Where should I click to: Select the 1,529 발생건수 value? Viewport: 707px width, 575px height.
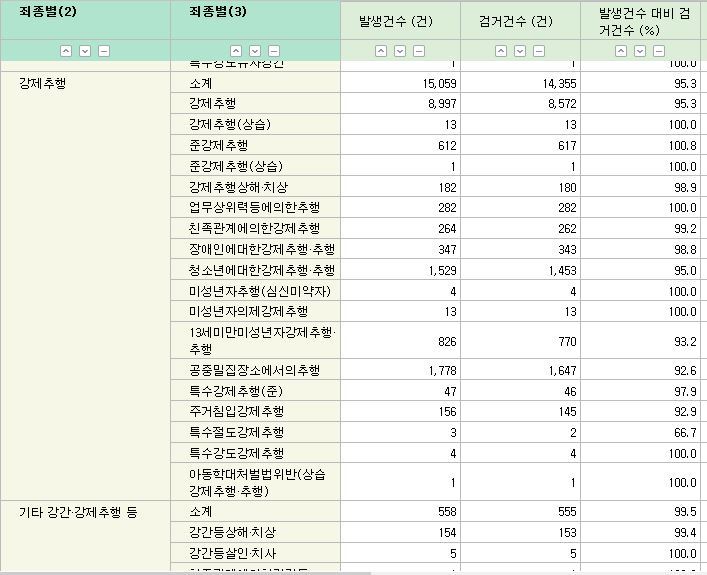[x=442, y=271]
